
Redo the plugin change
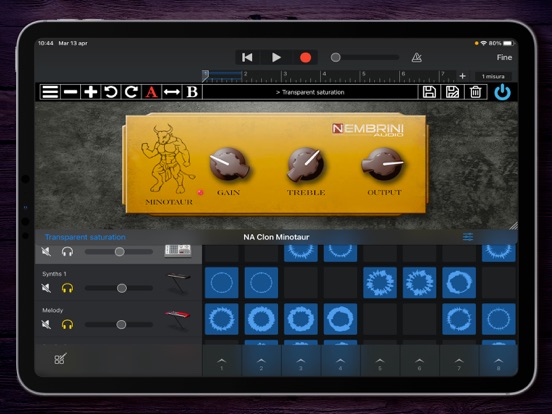[131, 92]
